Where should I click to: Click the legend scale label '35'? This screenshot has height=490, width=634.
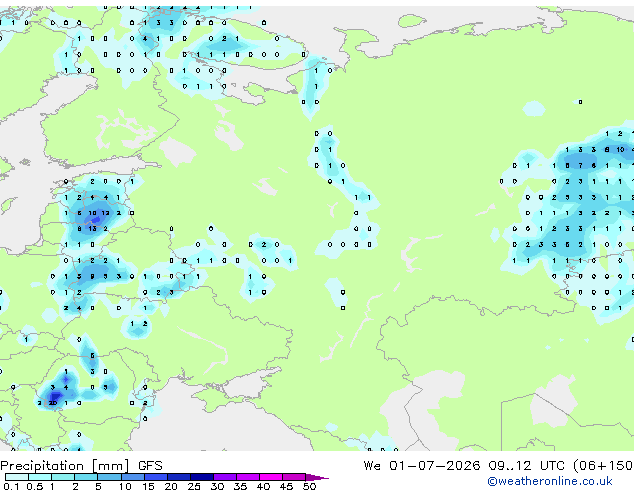point(240,486)
